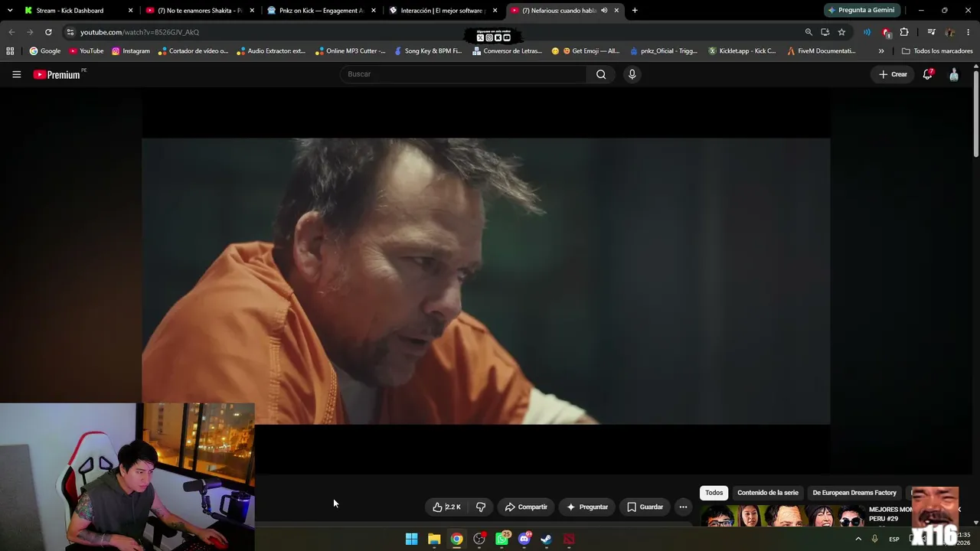Screen dimensions: 980x551
Task: Open the Chrome profile avatar
Action: click(950, 32)
